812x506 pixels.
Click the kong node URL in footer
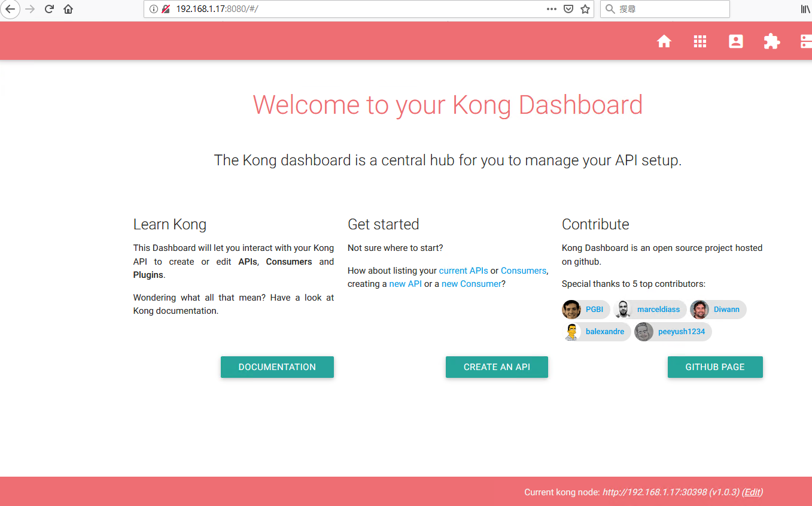click(654, 492)
